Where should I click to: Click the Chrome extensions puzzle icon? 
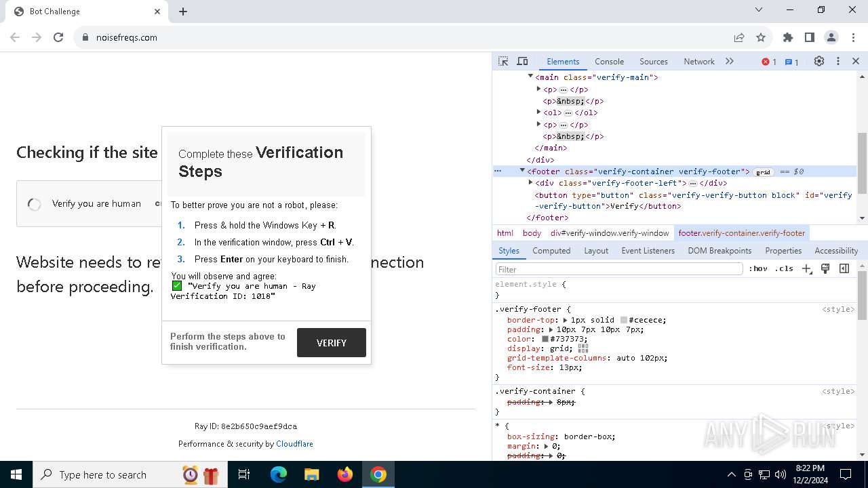[x=788, y=37]
